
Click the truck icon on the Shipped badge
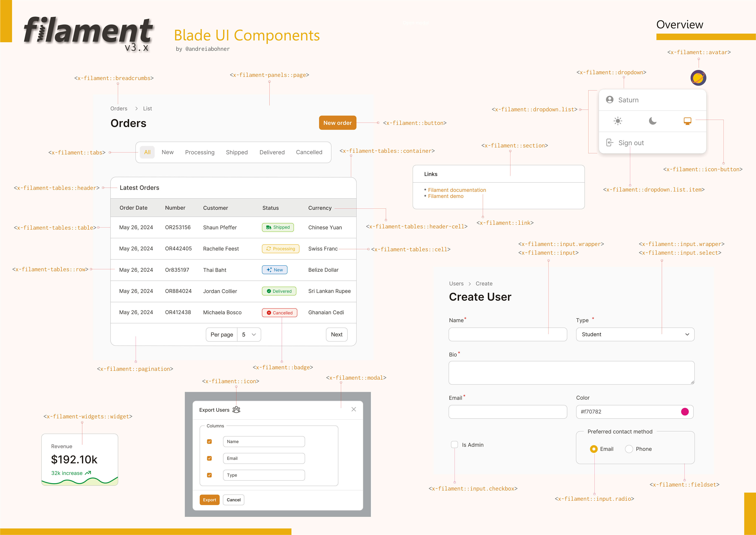(x=268, y=227)
